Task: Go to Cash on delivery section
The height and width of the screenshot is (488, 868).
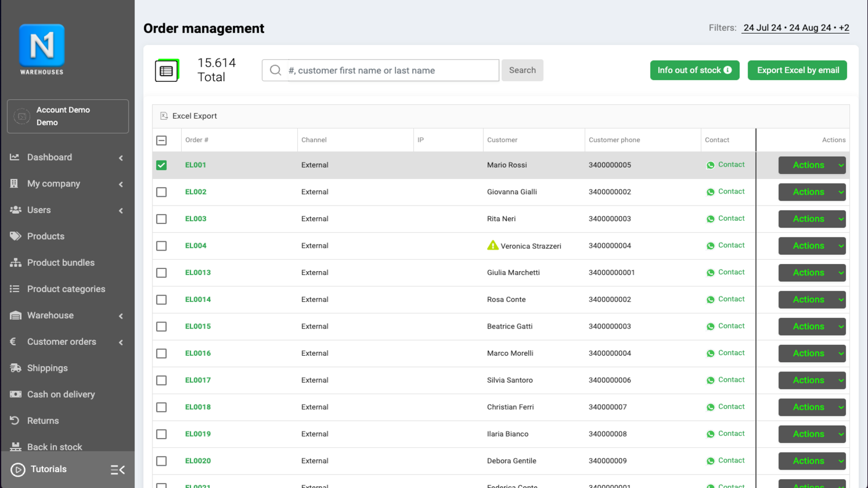Action: pos(61,395)
